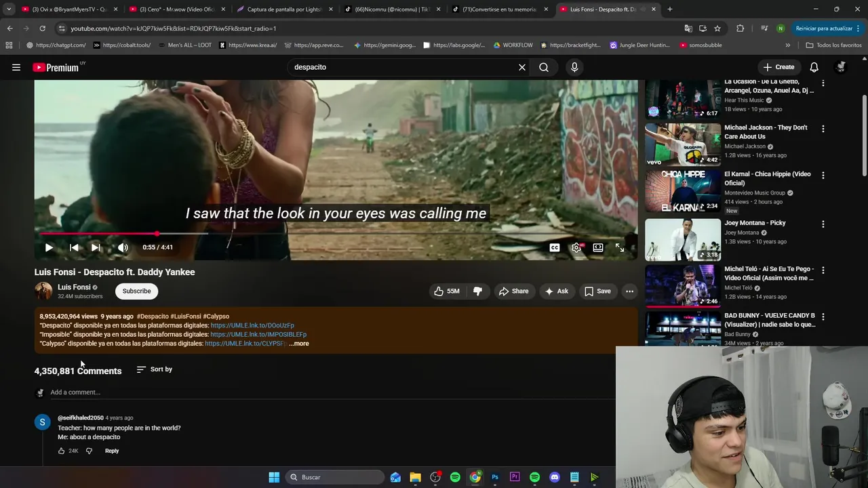Open the chatgpt.com bookmark
Screen dimensions: 868x488
tap(56, 45)
